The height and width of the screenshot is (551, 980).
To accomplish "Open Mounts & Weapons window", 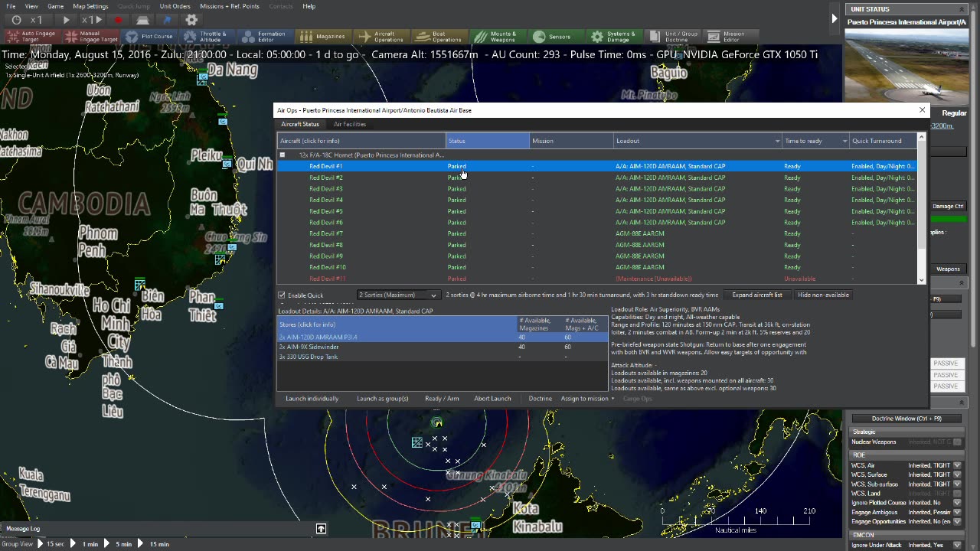I will (x=496, y=36).
